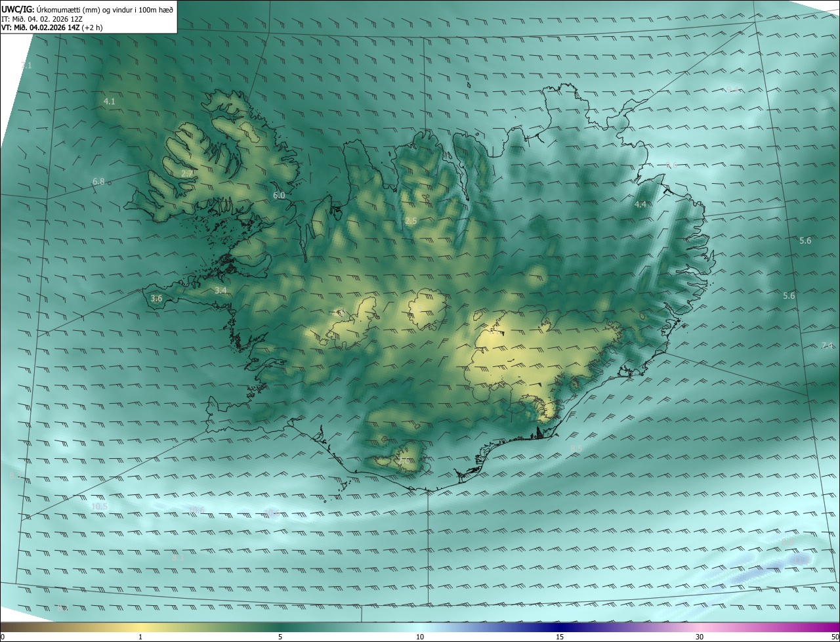This screenshot has height=642, width=840.
Task: Click the color scale label 1
Action: point(140,637)
